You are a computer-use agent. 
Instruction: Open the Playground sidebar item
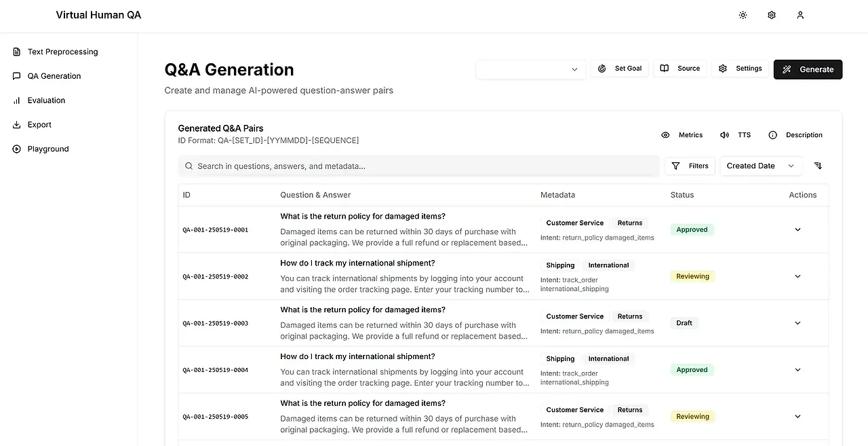(x=48, y=149)
